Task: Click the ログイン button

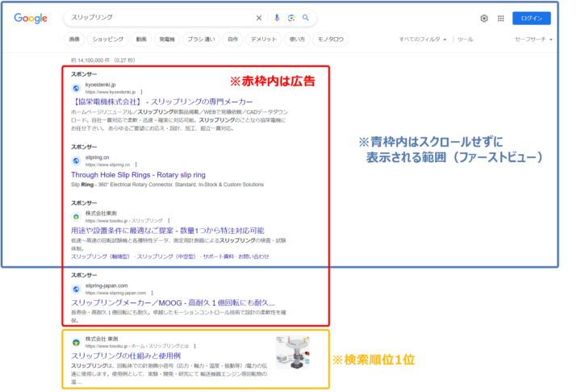Action: pyautogui.click(x=531, y=19)
